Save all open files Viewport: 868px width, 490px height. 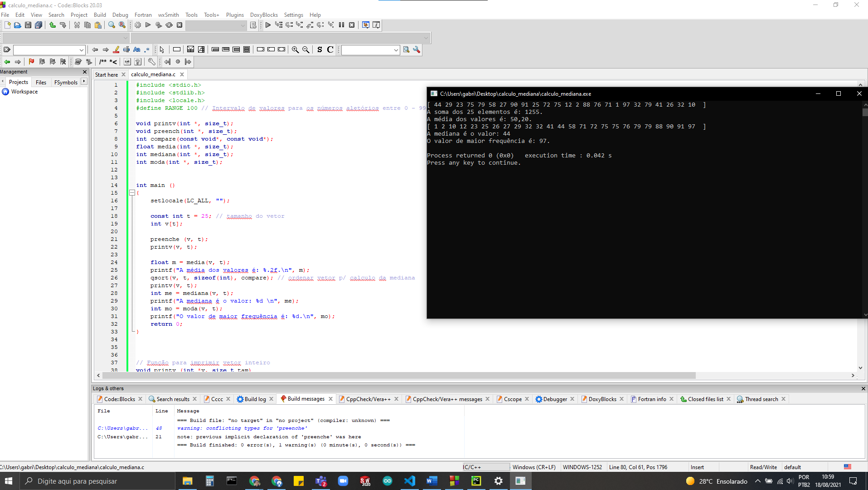point(39,25)
